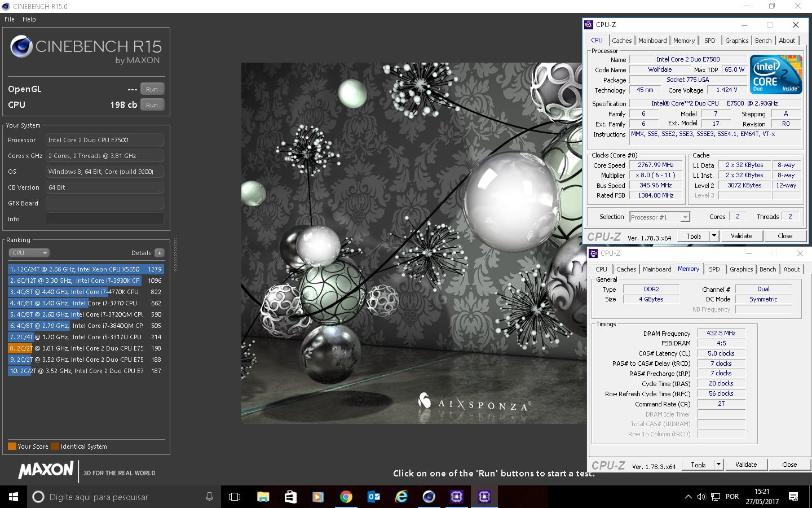812x508 pixels.
Task: Open the Processor #1 selection dropdown
Action: click(660, 217)
